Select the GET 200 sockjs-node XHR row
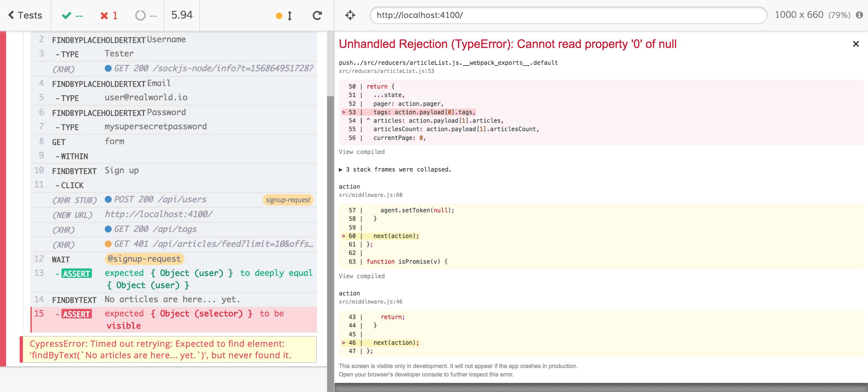Image resolution: width=868 pixels, height=392 pixels. tap(174, 69)
